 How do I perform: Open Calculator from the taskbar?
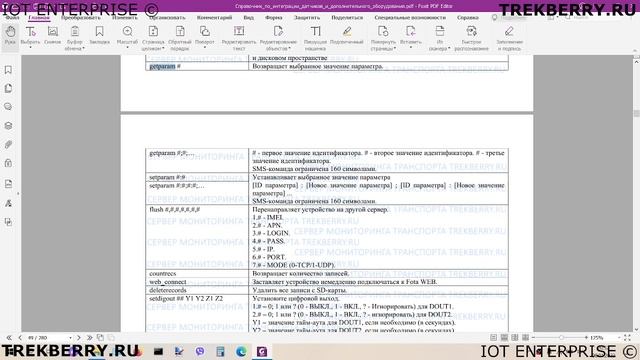tap(220, 351)
